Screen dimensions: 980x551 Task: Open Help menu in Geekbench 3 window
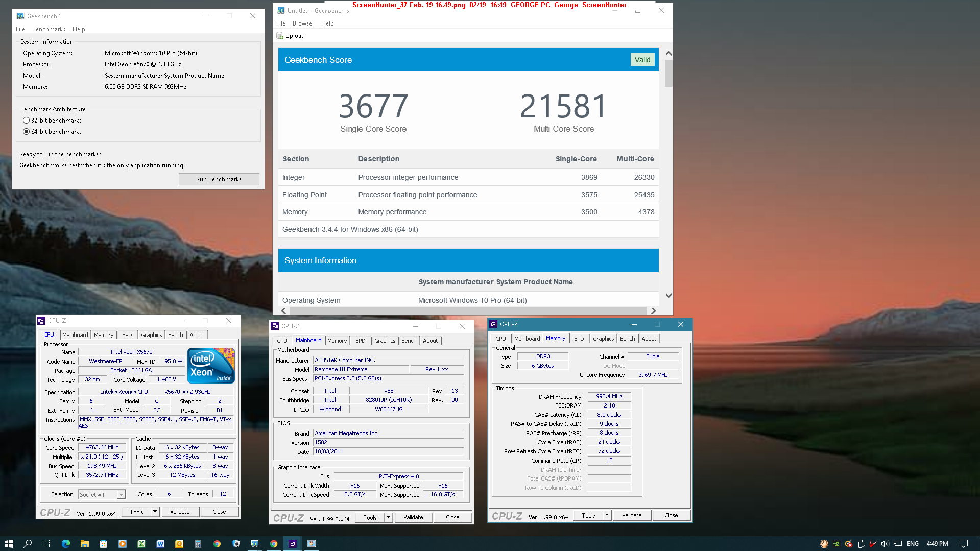click(79, 29)
